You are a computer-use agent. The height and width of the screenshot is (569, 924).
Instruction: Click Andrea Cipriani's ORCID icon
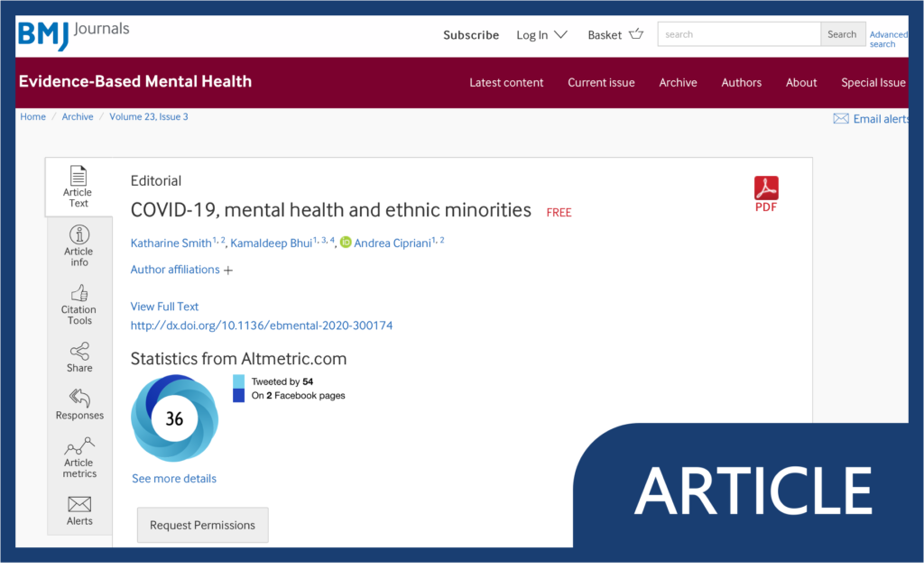[346, 243]
